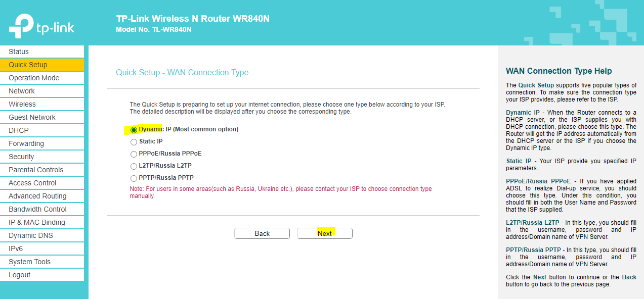Open Bandwidth Control page

(42, 209)
